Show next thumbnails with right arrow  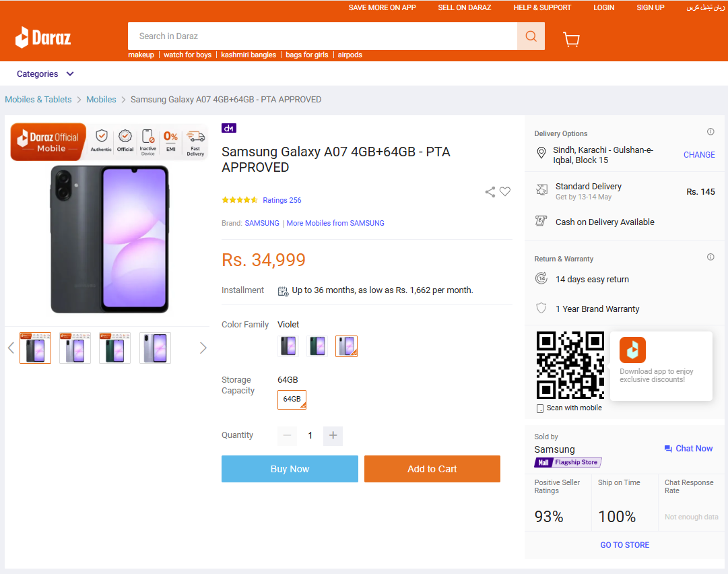pyautogui.click(x=203, y=348)
